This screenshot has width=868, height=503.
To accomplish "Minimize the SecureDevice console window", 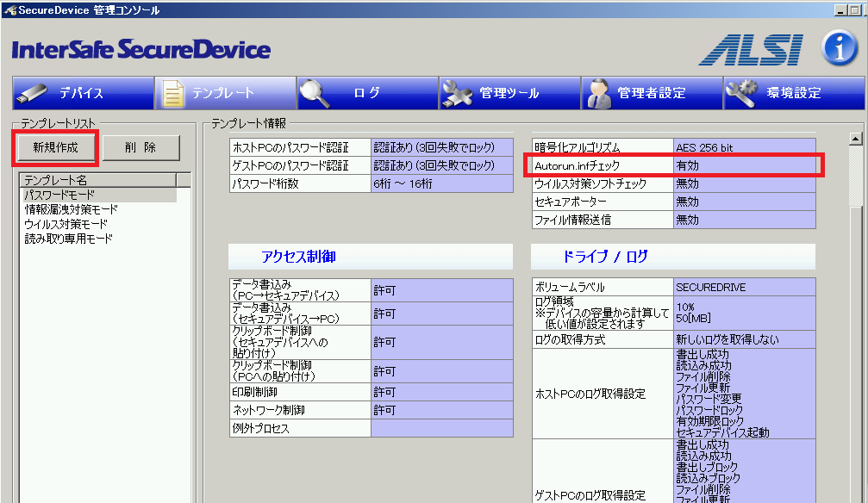I will click(x=841, y=10).
